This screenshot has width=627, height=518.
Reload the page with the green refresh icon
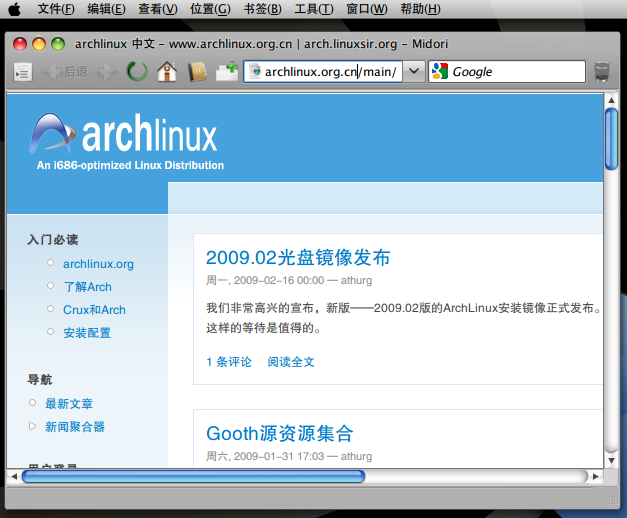click(x=137, y=72)
